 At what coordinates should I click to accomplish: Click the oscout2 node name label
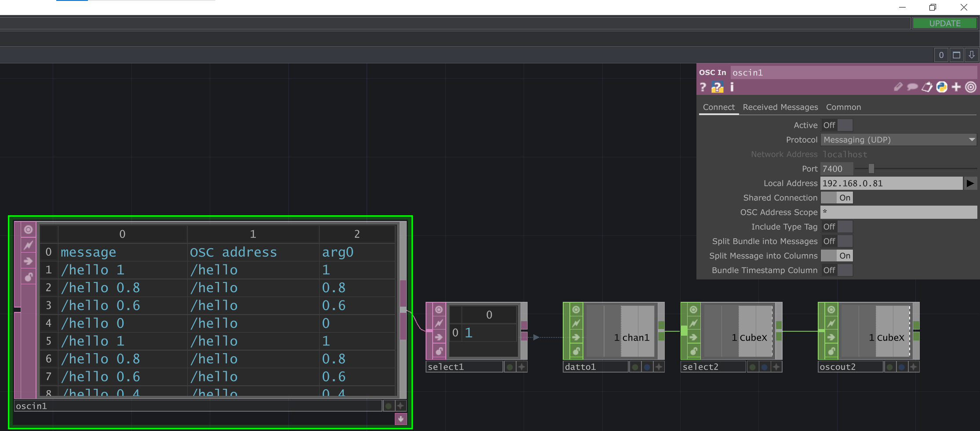pos(850,367)
